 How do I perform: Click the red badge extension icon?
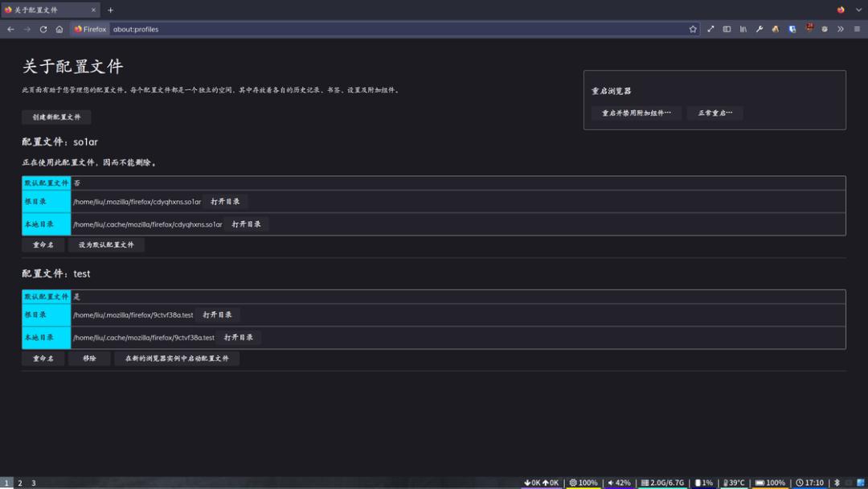(809, 27)
